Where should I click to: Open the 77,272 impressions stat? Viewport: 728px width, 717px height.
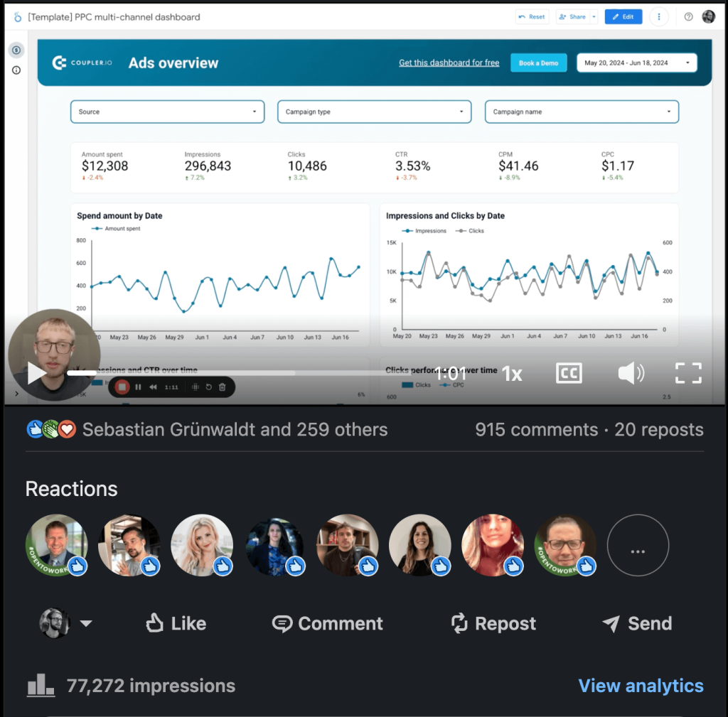click(151, 686)
